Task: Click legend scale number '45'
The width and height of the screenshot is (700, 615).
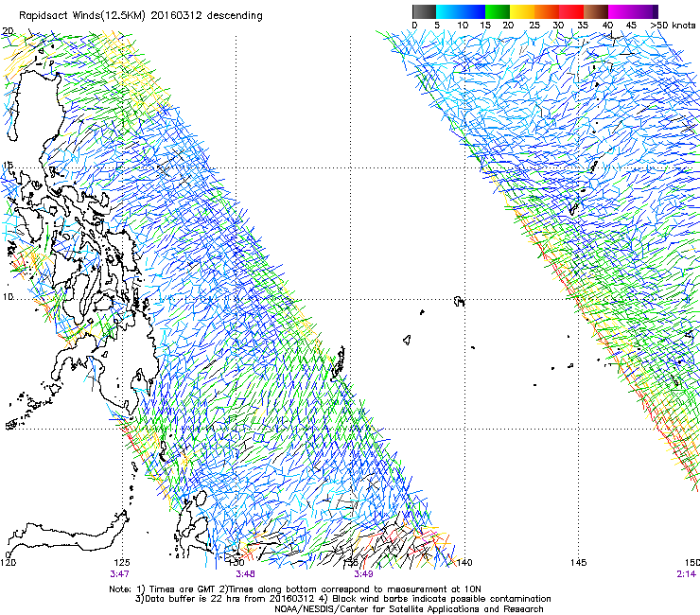Action: coord(631,26)
